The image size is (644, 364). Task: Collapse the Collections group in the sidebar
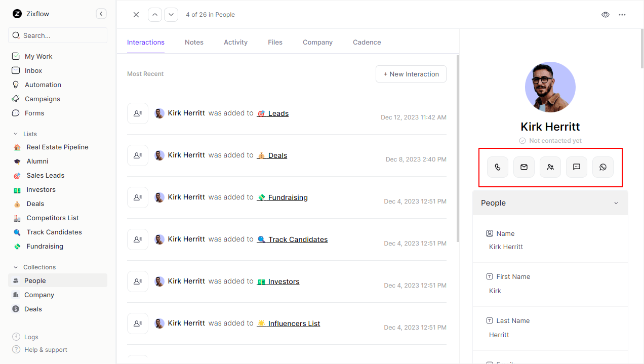click(15, 267)
